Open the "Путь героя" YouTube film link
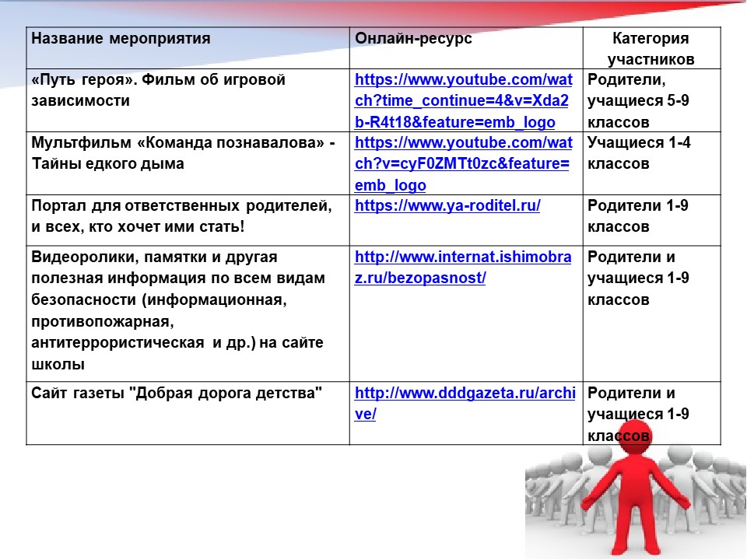The height and width of the screenshot is (560, 747). (464, 100)
